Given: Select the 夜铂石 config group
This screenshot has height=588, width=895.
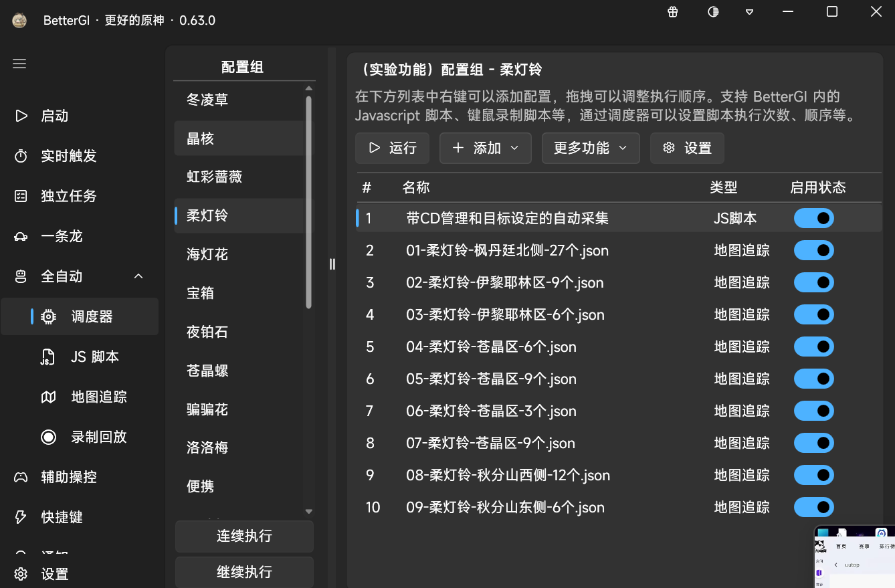Looking at the screenshot, I should [x=239, y=332].
